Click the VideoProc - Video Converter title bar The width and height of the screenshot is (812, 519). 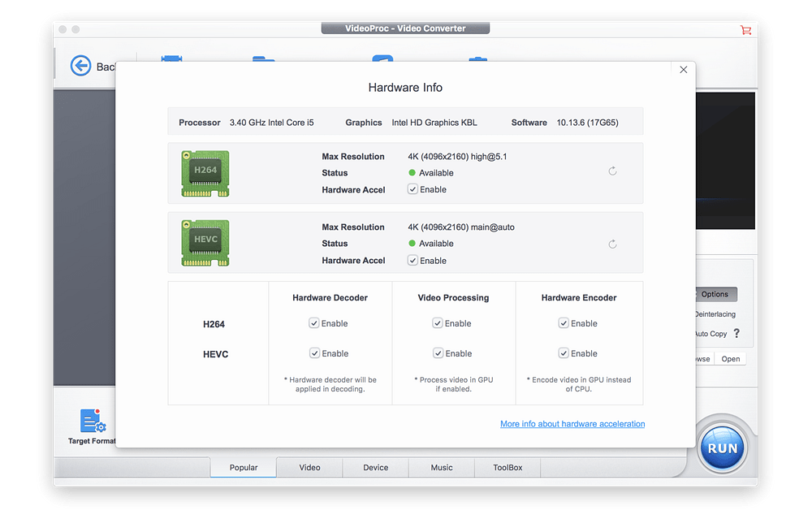click(x=405, y=28)
